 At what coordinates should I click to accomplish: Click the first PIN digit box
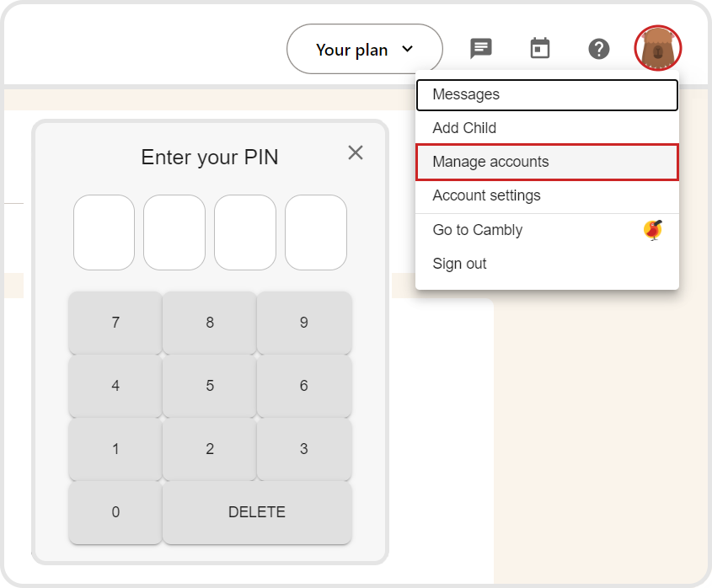[x=104, y=233]
